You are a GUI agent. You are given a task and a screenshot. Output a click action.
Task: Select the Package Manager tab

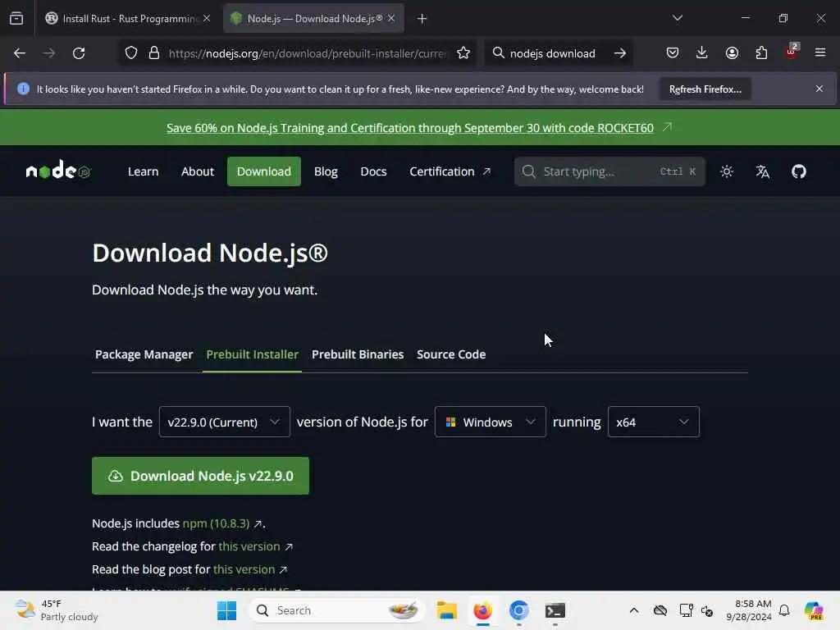pyautogui.click(x=144, y=354)
